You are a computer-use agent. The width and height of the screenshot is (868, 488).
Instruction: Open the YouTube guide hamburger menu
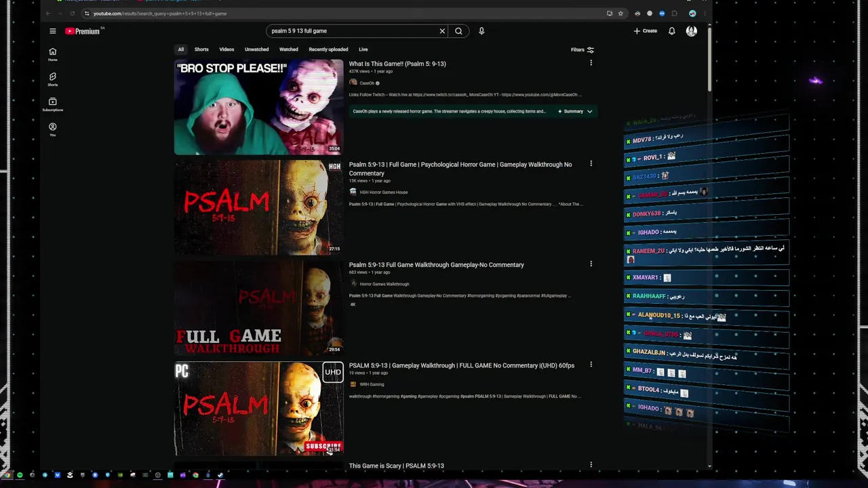pos(52,31)
